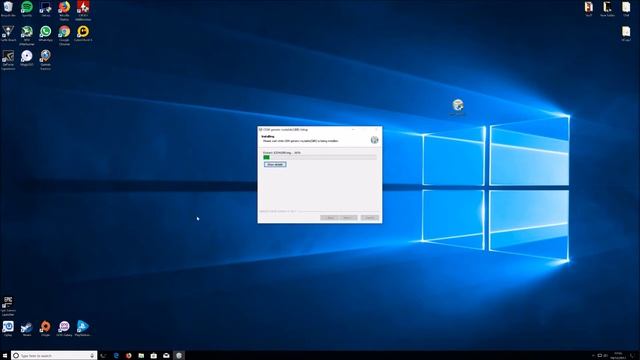This screenshot has height=360, width=640.
Task: Select the Turtle Beach triangle shortcut
Action: coord(8,33)
